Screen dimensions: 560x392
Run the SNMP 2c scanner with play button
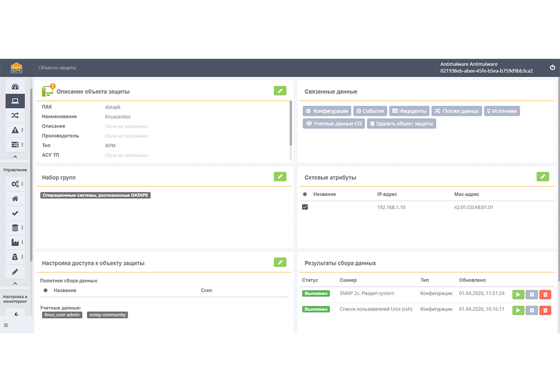518,294
